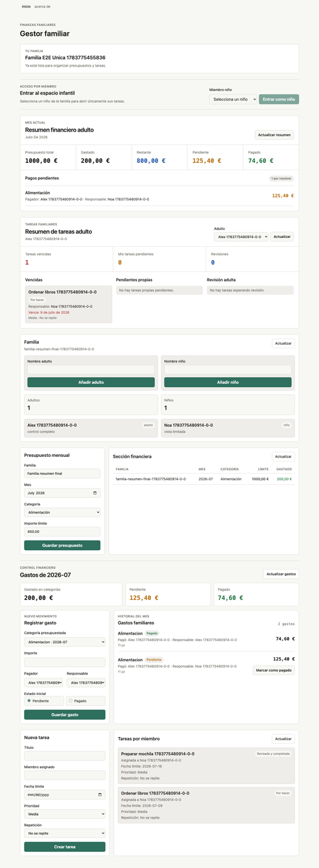Viewport: 319px width, 868px height.
Task: Click Añadir niño button
Action: (x=227, y=382)
